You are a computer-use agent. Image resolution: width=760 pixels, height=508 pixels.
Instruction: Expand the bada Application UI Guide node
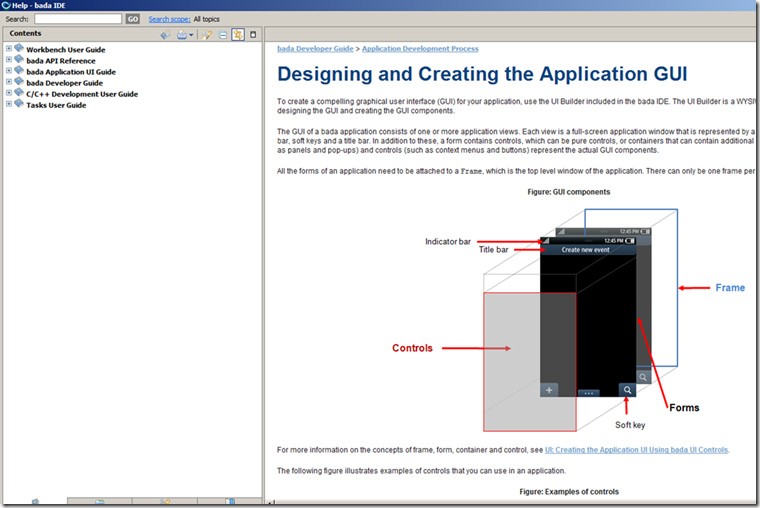click(x=9, y=70)
